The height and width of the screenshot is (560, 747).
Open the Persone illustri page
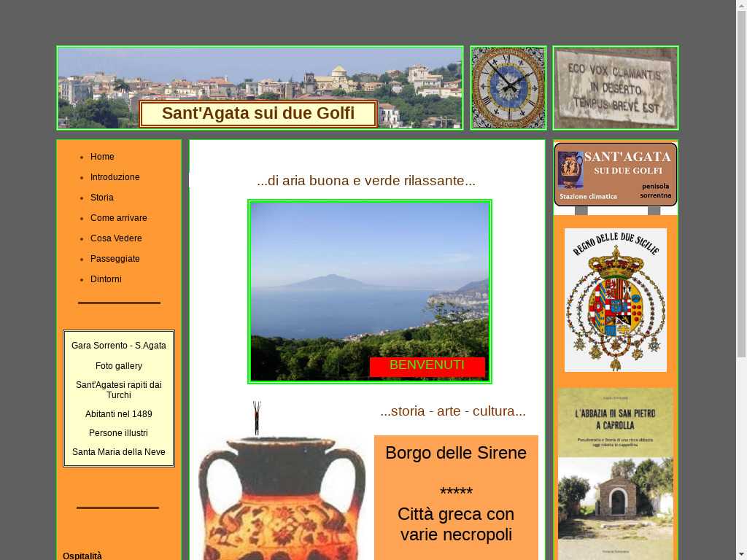119,433
